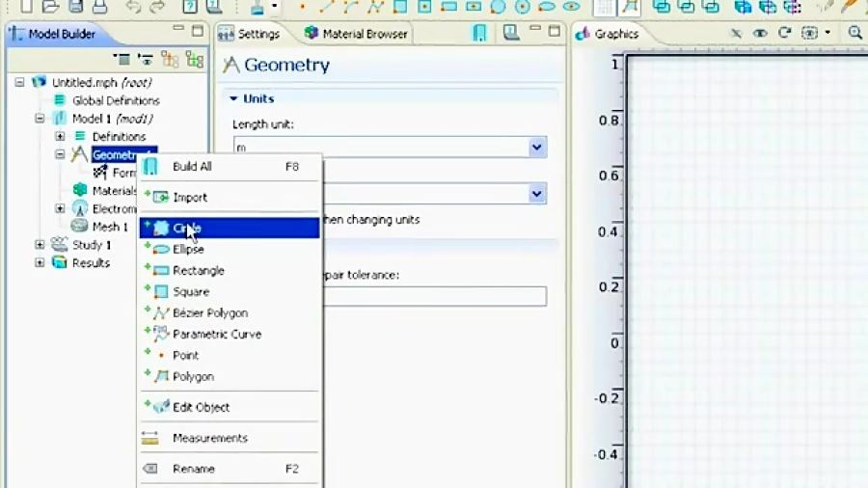This screenshot has height=488, width=868.
Task: Click the Convert to Solid icon
Action: 743,7
